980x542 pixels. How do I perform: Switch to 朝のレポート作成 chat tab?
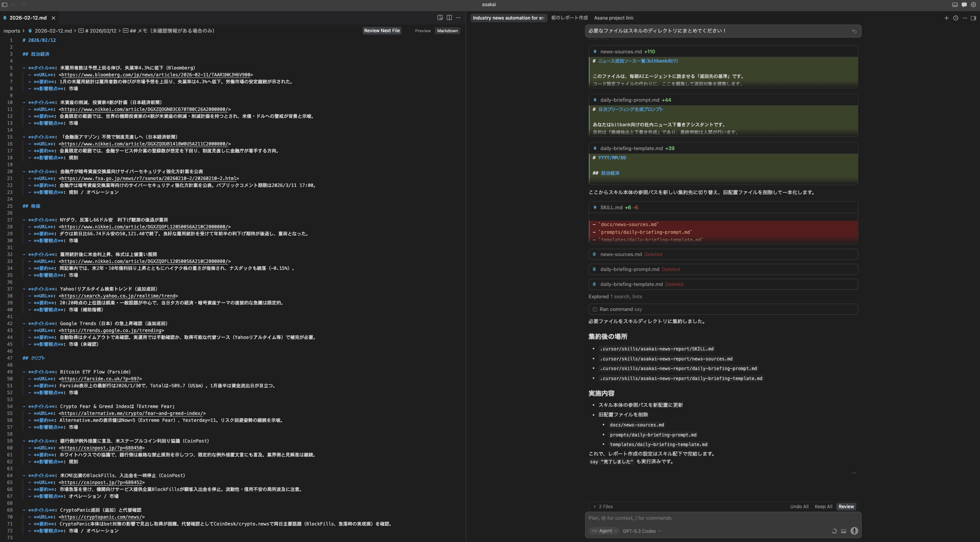point(569,18)
